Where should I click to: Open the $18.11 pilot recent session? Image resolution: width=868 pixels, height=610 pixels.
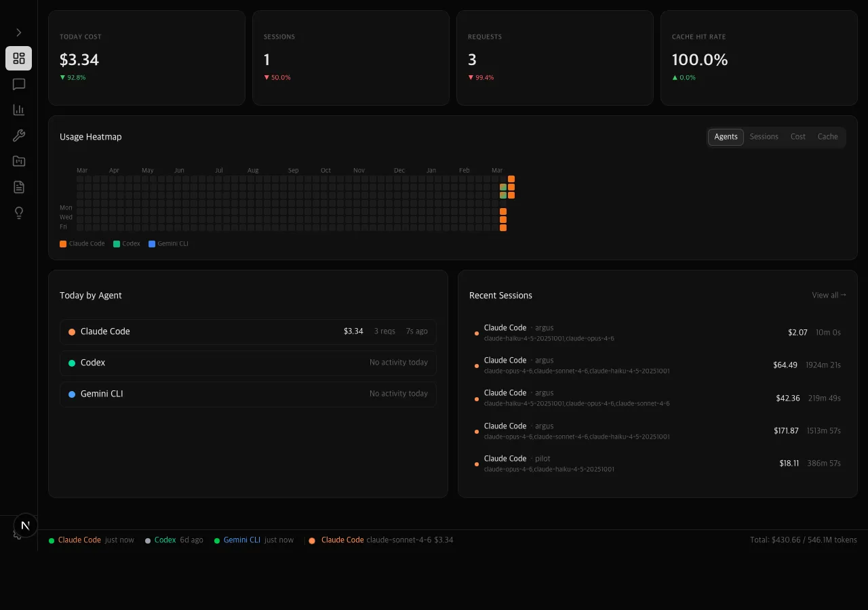[x=658, y=464]
